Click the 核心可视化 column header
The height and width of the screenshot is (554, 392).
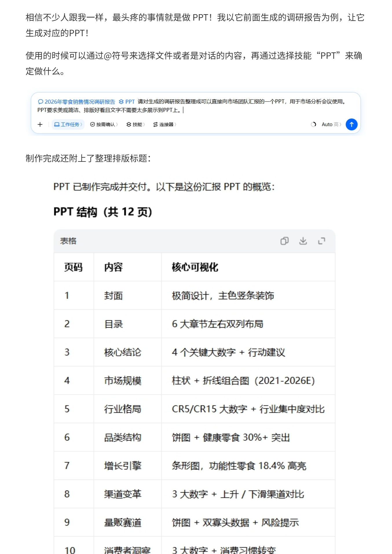[x=195, y=267]
